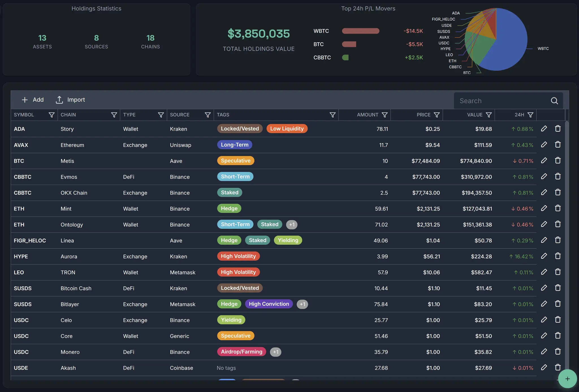Delete the AVAX holding row
This screenshot has height=392, width=579.
click(558, 145)
